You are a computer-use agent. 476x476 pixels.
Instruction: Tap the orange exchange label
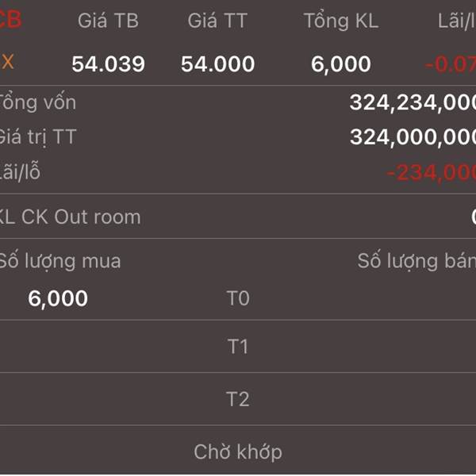[7, 62]
